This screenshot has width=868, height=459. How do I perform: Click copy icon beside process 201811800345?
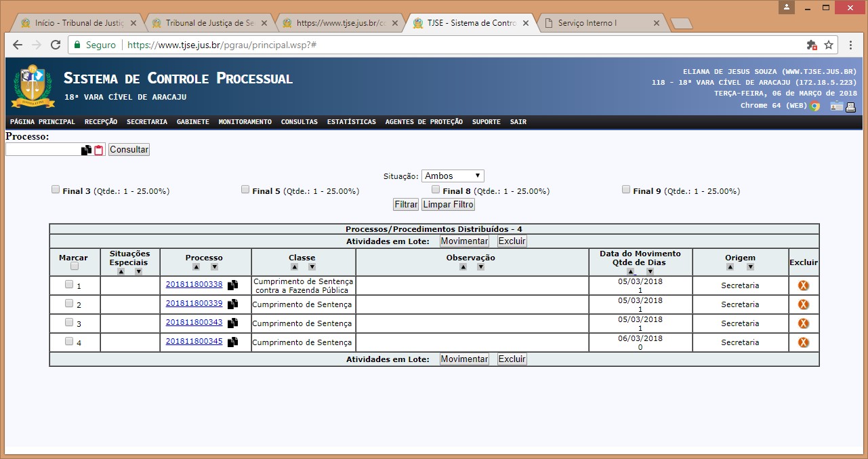tap(232, 342)
